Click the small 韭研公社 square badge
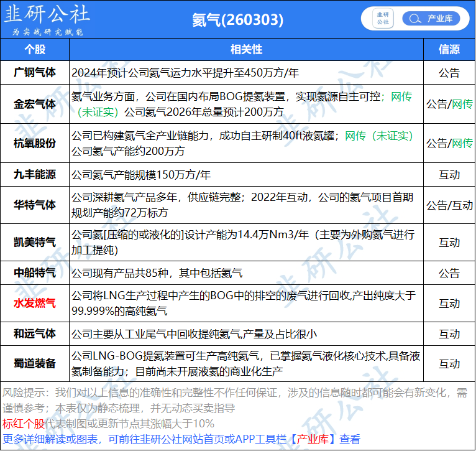 [383, 19]
